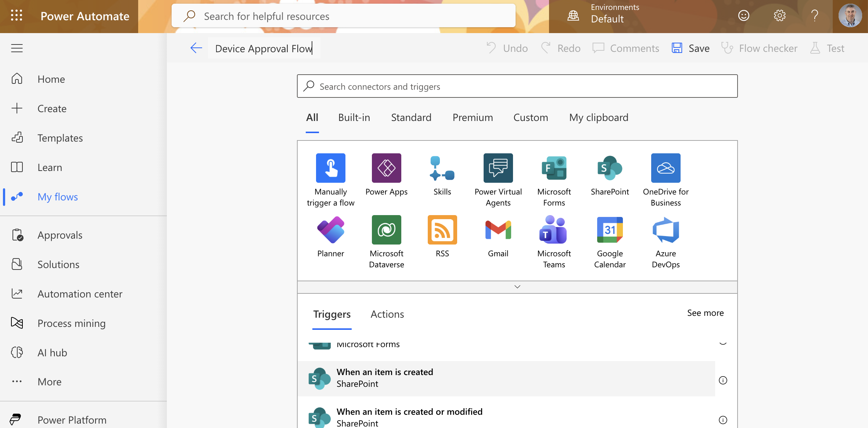The width and height of the screenshot is (868, 428).
Task: Pick the OneDrive for Business connector
Action: pos(666,168)
